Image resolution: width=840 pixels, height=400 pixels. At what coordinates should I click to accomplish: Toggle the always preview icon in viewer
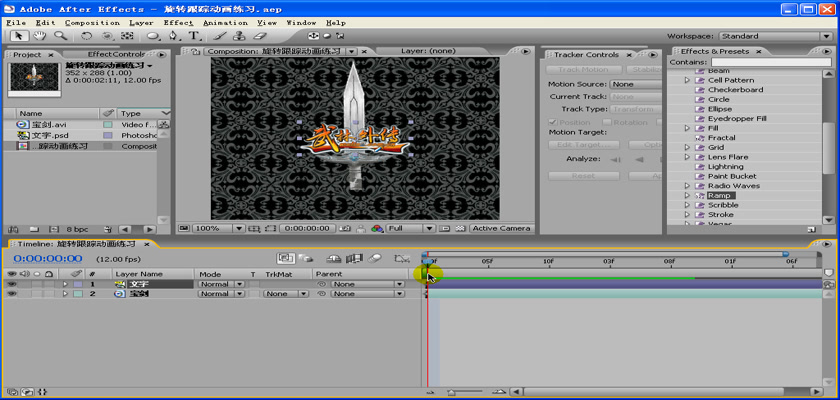(184, 228)
